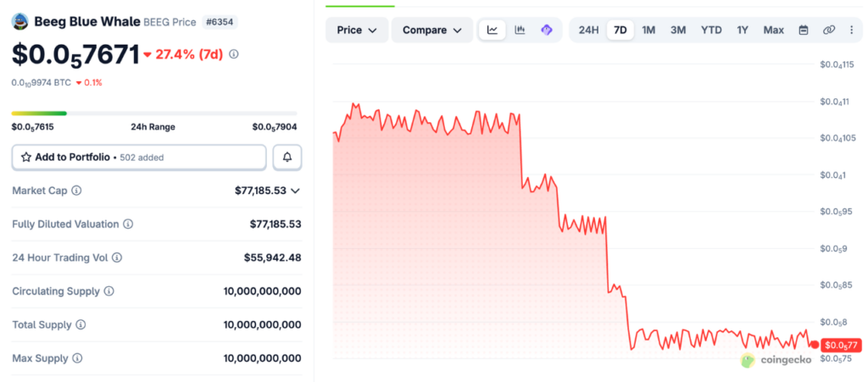Open the calendar date range picker
This screenshot has width=868, height=382.
click(x=804, y=30)
